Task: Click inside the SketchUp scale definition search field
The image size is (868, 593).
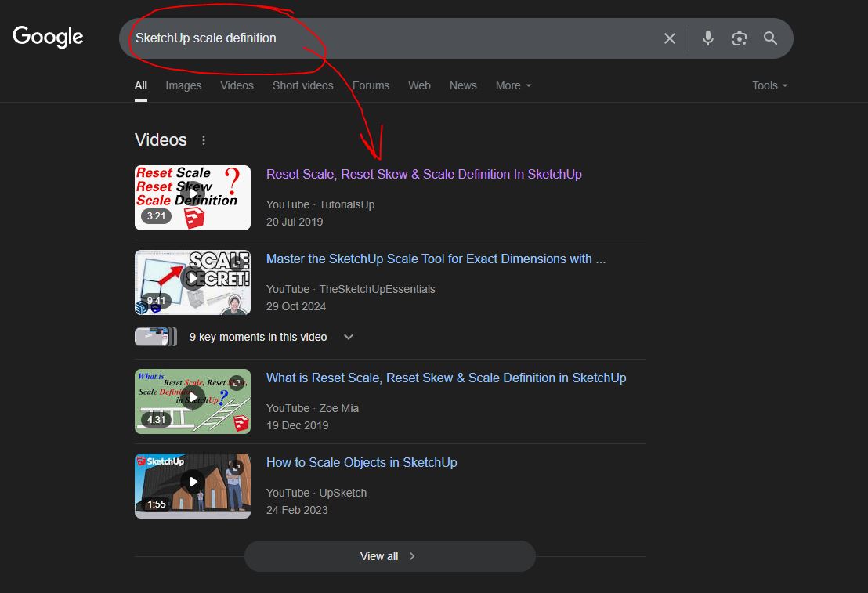Action: pyautogui.click(x=388, y=38)
